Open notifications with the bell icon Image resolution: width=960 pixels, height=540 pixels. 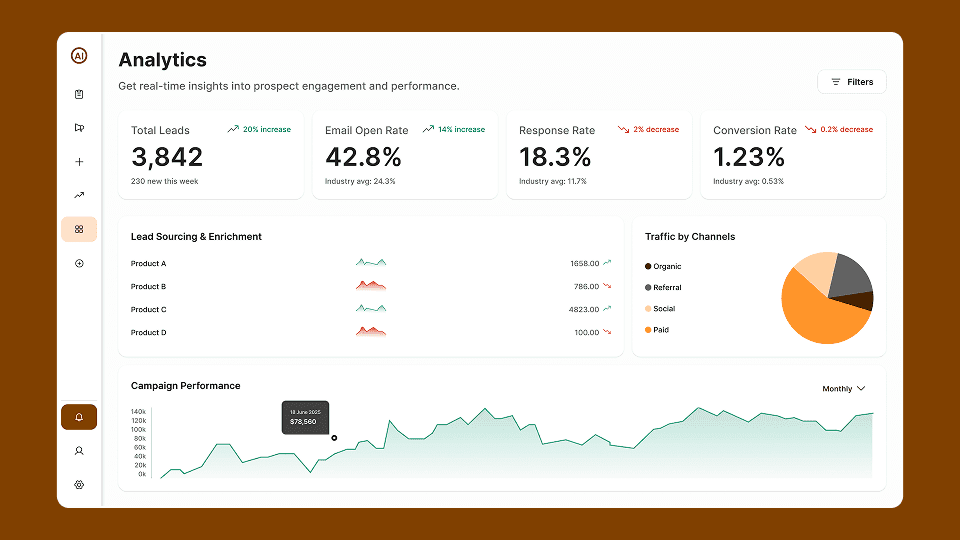(x=79, y=417)
